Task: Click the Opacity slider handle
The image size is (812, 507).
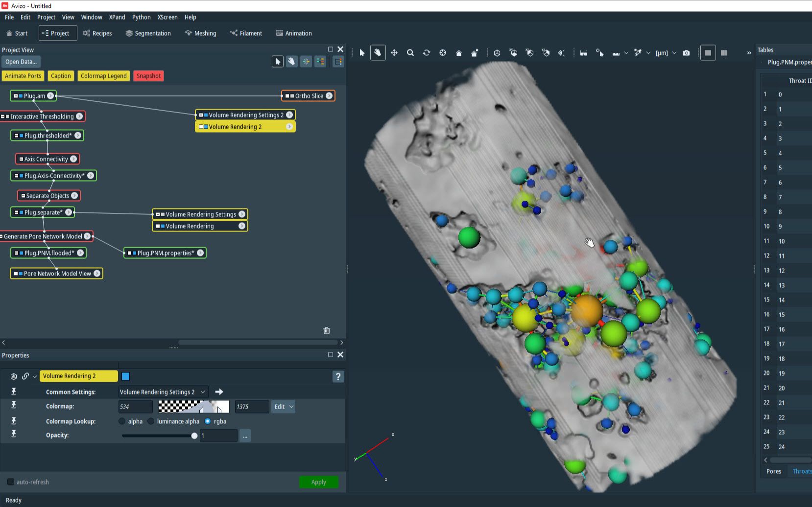Action: pyautogui.click(x=194, y=436)
